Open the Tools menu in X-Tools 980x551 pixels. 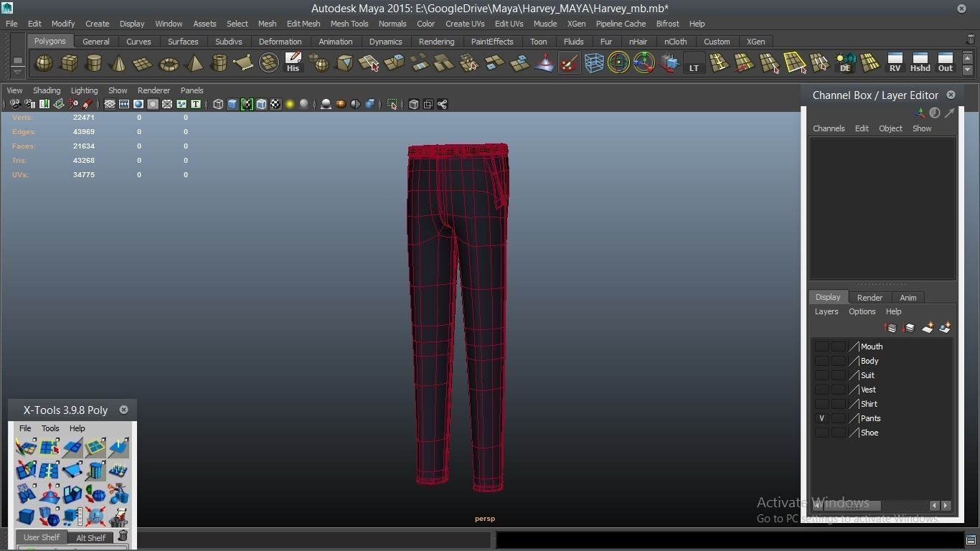point(50,428)
